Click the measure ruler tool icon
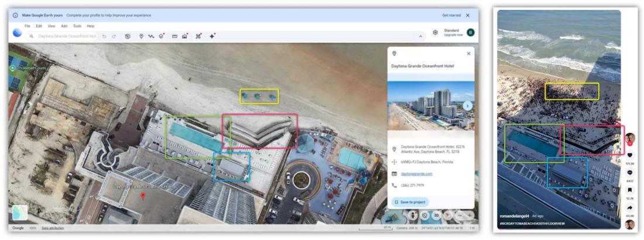 pyautogui.click(x=174, y=36)
